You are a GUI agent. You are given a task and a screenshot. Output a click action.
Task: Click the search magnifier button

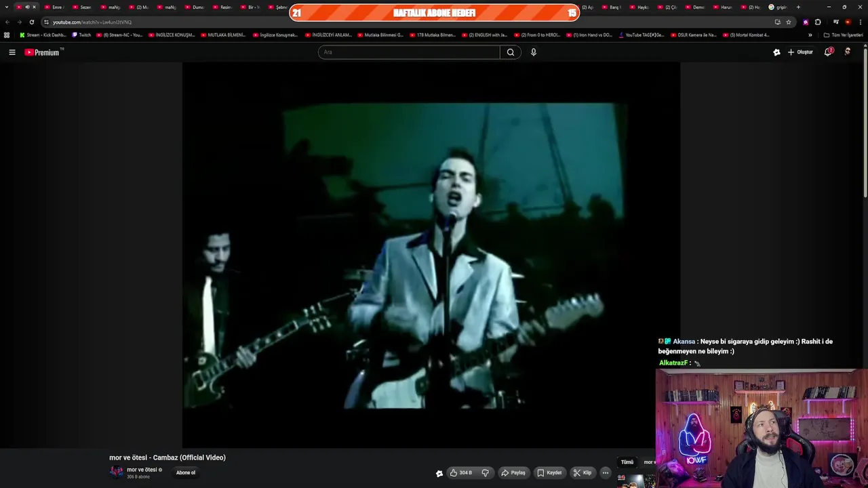[x=511, y=52]
